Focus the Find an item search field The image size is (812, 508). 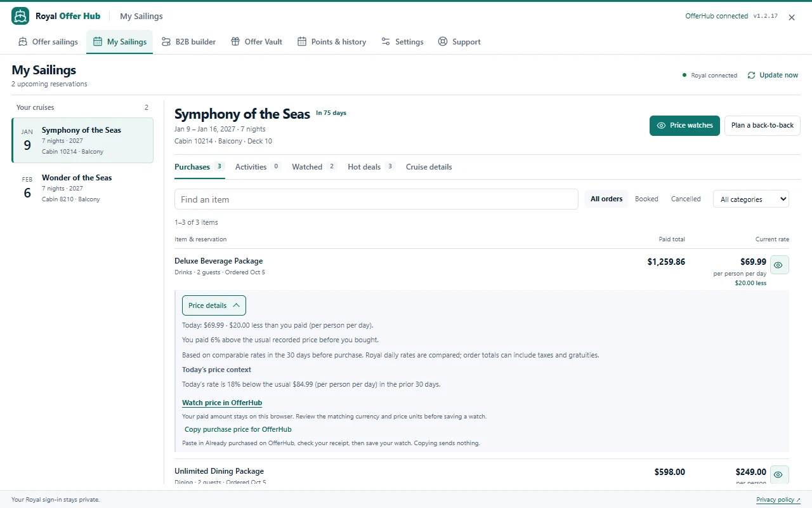[x=376, y=199]
